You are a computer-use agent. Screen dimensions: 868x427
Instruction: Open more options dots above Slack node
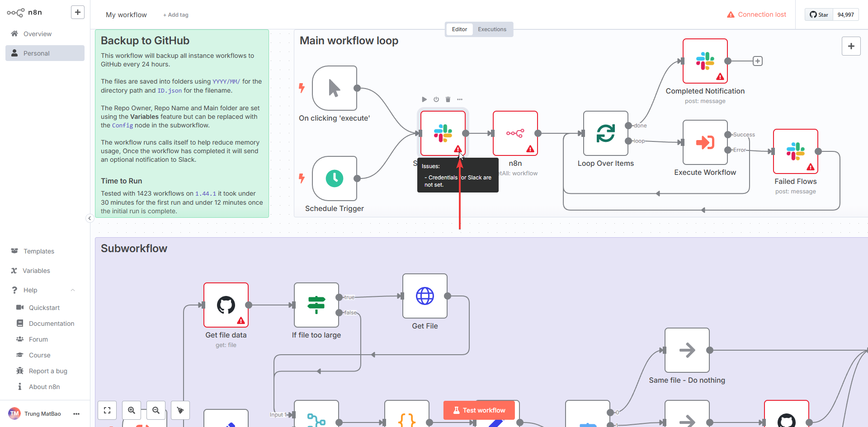pyautogui.click(x=460, y=99)
